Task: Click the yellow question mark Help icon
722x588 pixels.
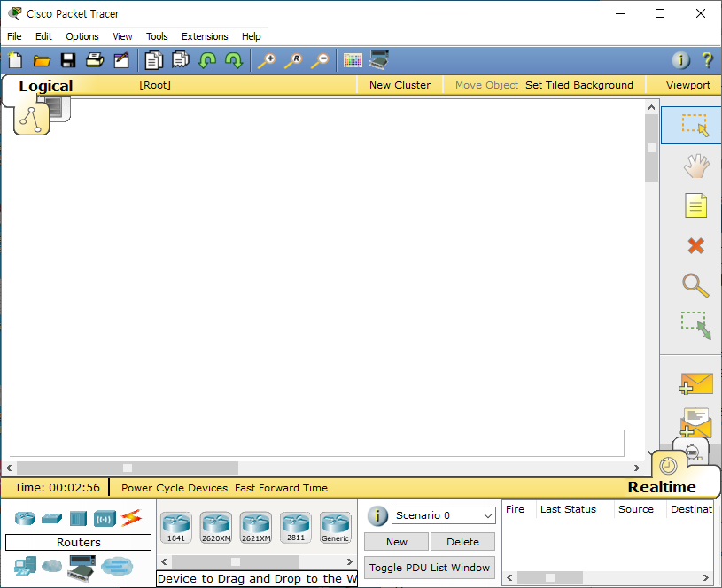Action: coord(707,60)
